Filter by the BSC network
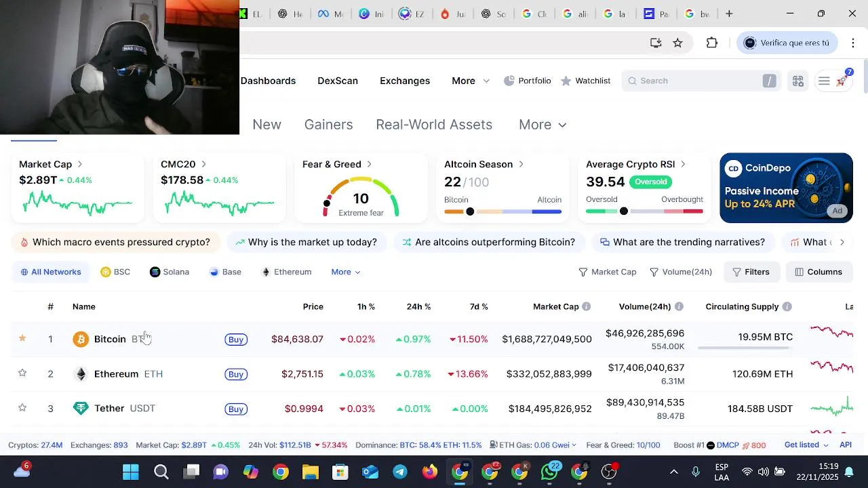868x488 pixels. [115, 272]
